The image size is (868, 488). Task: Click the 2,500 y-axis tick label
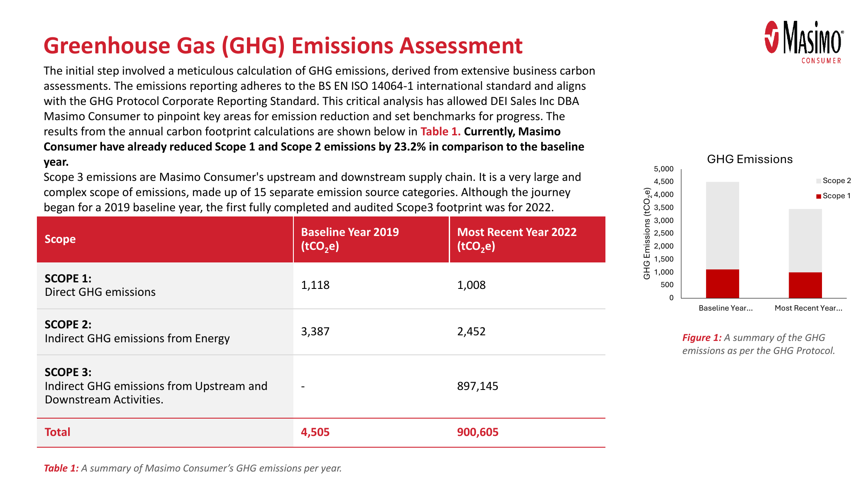pyautogui.click(x=664, y=233)
